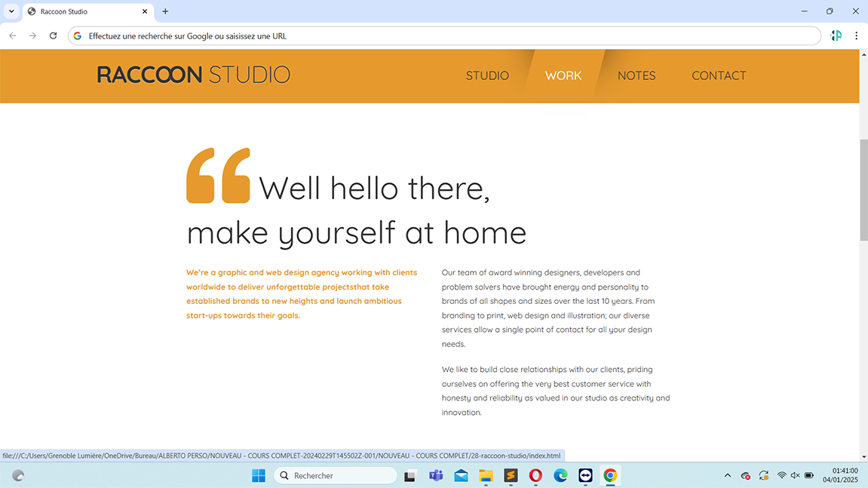Go to the STUDIO navigation item
The width and height of the screenshot is (868, 488).
487,75
